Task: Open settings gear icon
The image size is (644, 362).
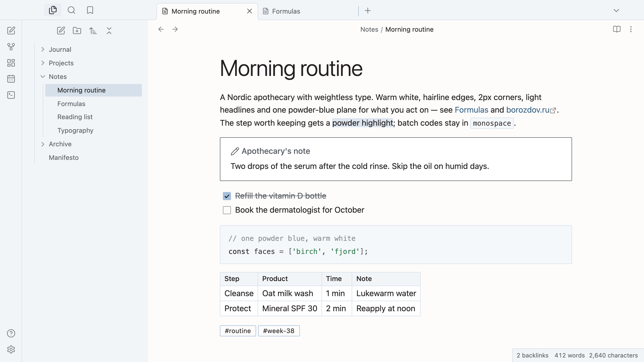Action: (11, 349)
